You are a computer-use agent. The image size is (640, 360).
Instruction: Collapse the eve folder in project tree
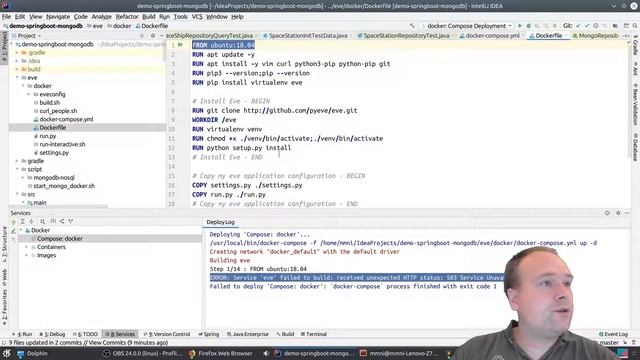18,78
